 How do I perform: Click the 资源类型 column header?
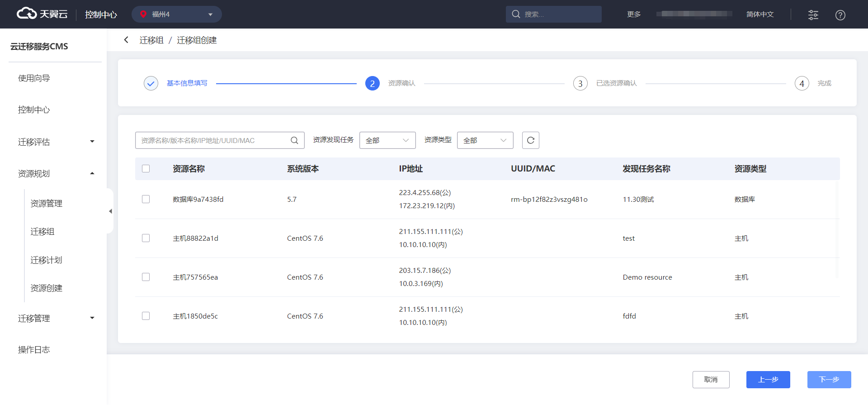pos(750,169)
